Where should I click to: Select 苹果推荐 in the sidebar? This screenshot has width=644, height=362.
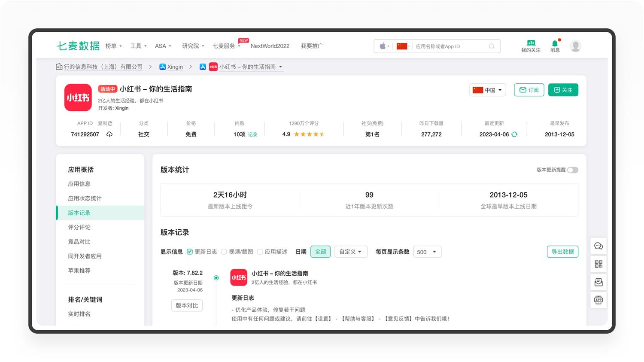pyautogui.click(x=79, y=271)
